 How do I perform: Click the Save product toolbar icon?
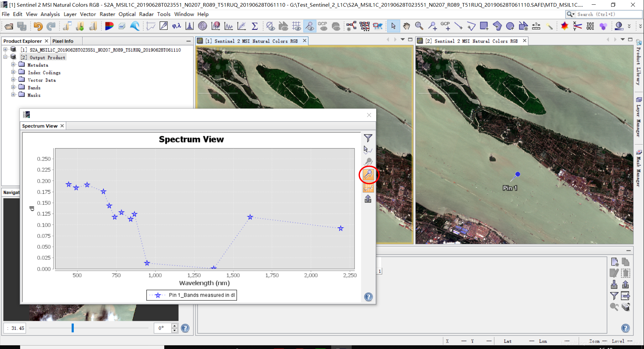(22, 26)
